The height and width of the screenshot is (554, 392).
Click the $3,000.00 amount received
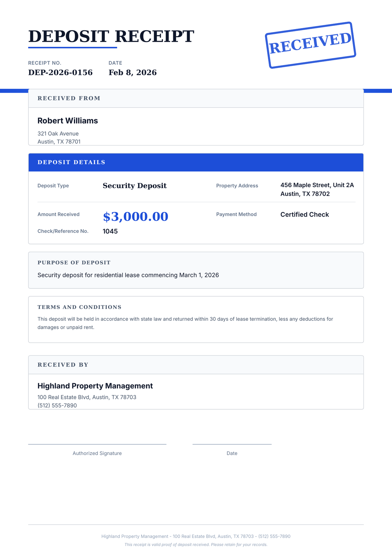(136, 217)
